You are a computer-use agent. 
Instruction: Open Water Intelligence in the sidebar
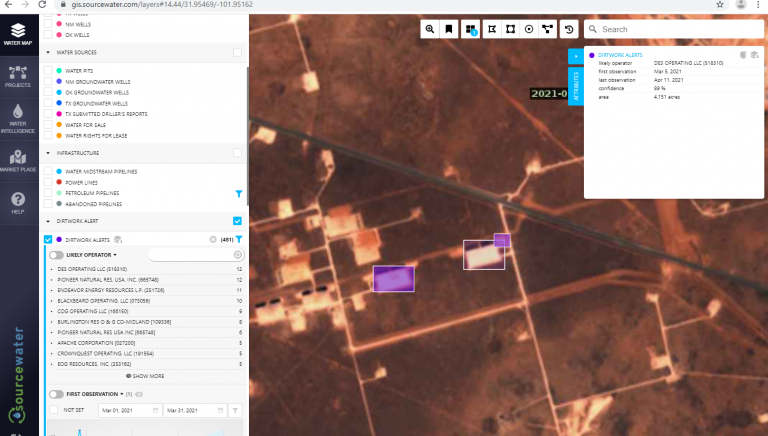click(18, 119)
